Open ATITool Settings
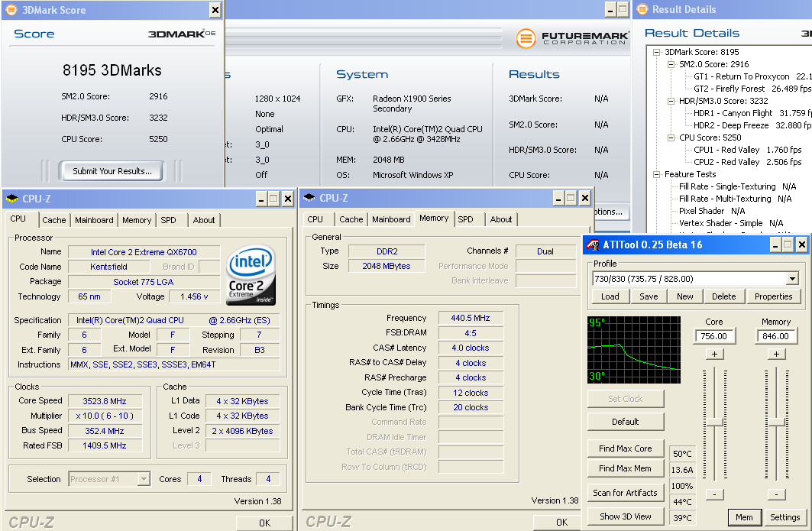The image size is (812, 531). (x=785, y=517)
